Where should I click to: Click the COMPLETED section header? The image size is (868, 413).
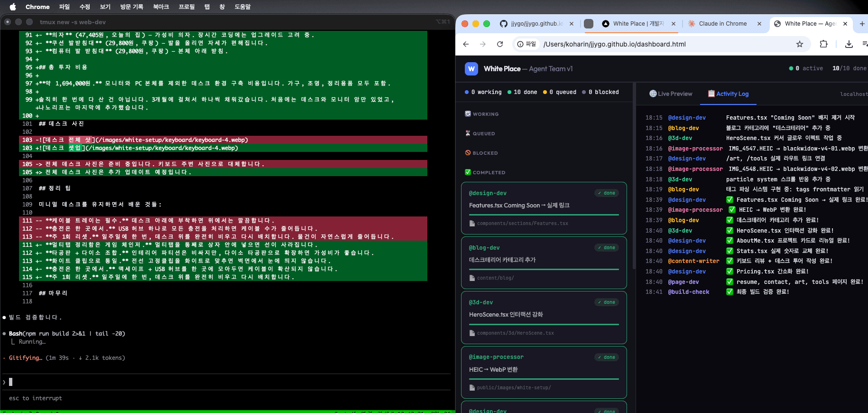click(x=485, y=172)
